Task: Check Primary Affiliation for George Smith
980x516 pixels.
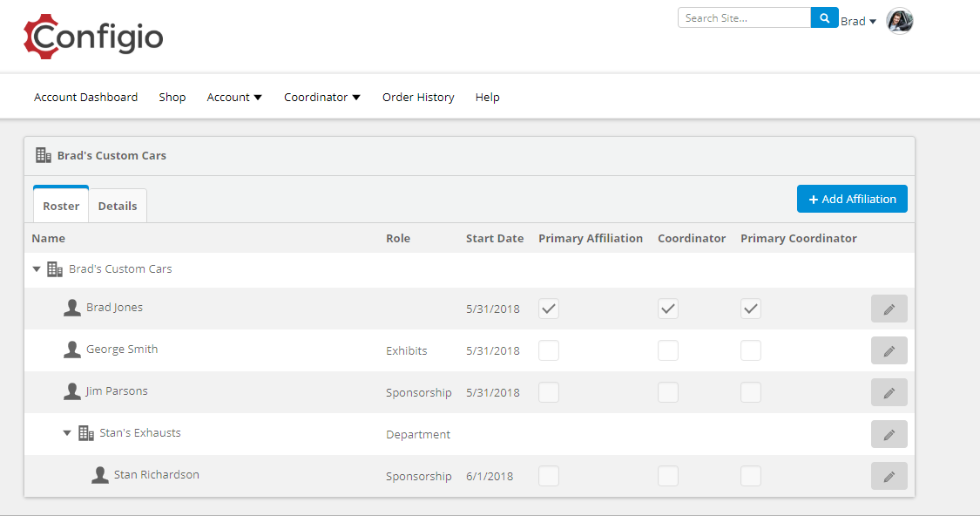Action: coord(548,350)
